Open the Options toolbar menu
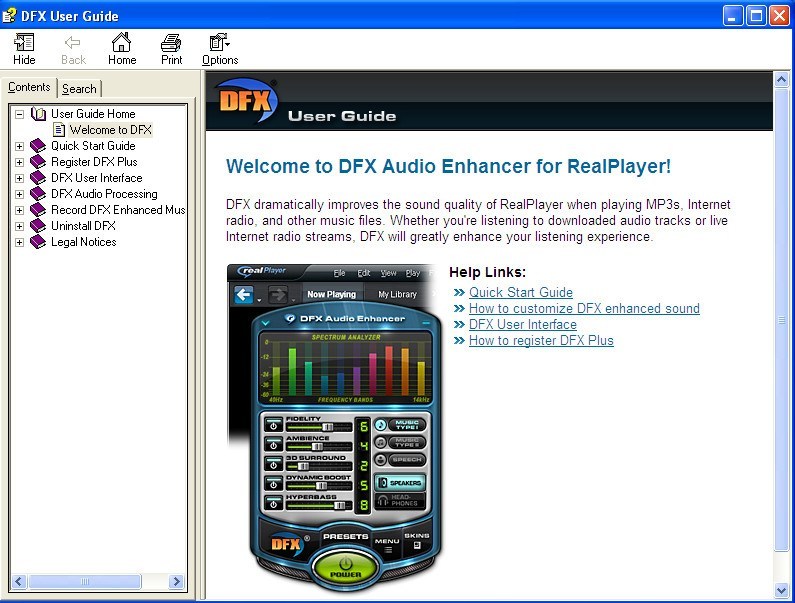 [x=220, y=49]
